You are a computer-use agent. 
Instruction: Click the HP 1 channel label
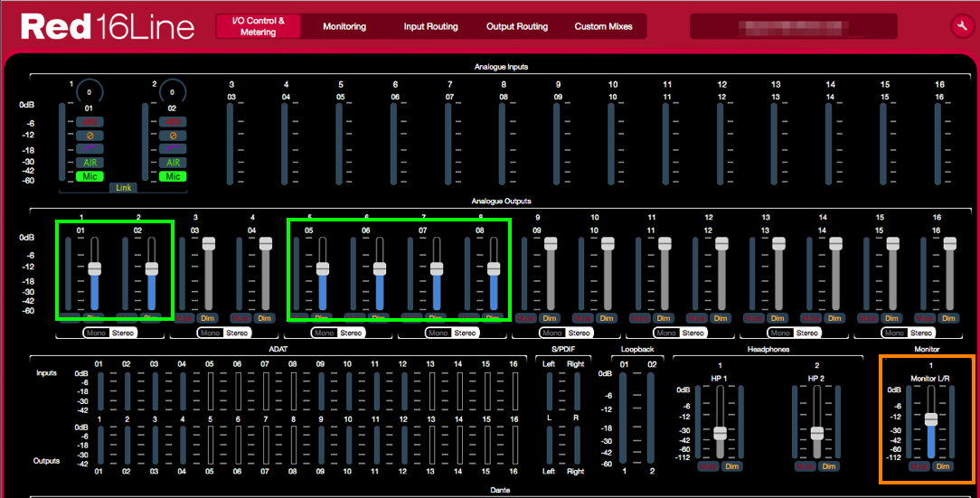[x=720, y=379]
